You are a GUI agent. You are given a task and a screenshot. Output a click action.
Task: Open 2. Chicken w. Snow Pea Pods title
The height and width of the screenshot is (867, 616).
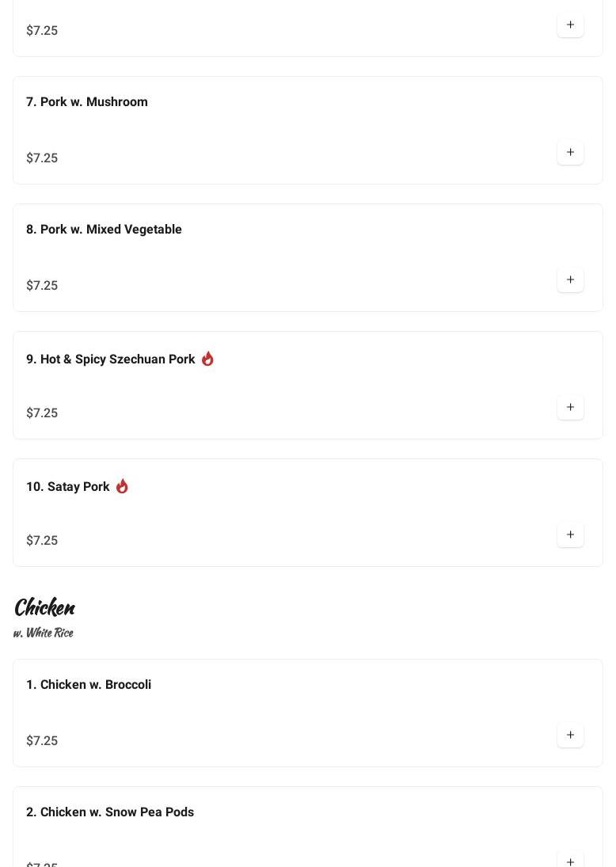(x=110, y=812)
